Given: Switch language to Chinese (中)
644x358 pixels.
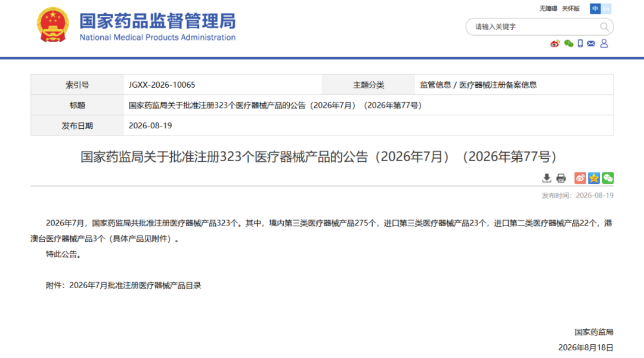Looking at the screenshot, I should pyautogui.click(x=595, y=8).
